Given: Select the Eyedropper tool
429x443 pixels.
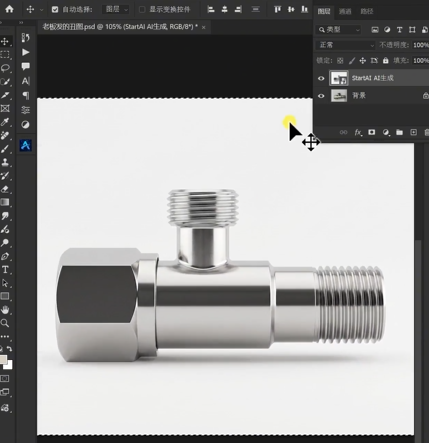Looking at the screenshot, I should coord(5,122).
